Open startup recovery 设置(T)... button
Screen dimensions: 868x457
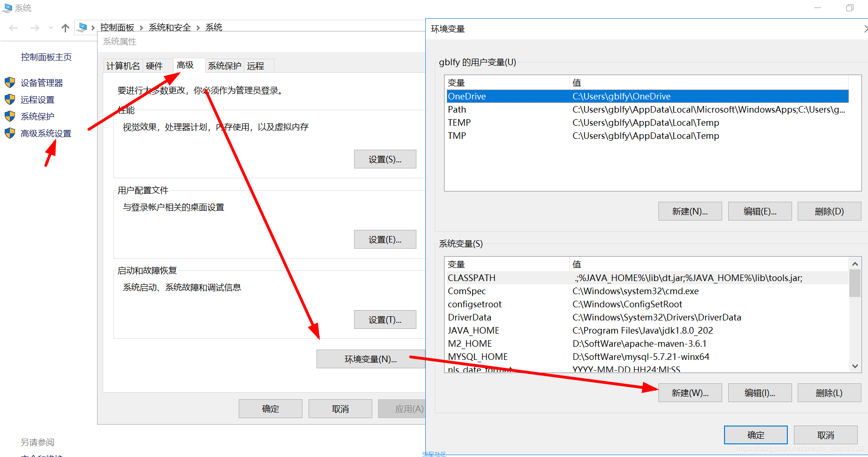[x=385, y=320]
